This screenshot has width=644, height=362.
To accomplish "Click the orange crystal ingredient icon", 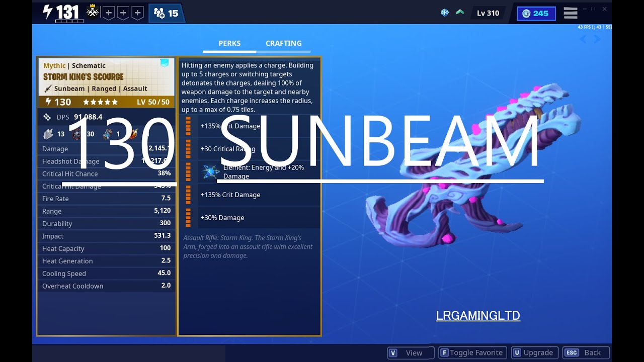I will pyautogui.click(x=133, y=134).
